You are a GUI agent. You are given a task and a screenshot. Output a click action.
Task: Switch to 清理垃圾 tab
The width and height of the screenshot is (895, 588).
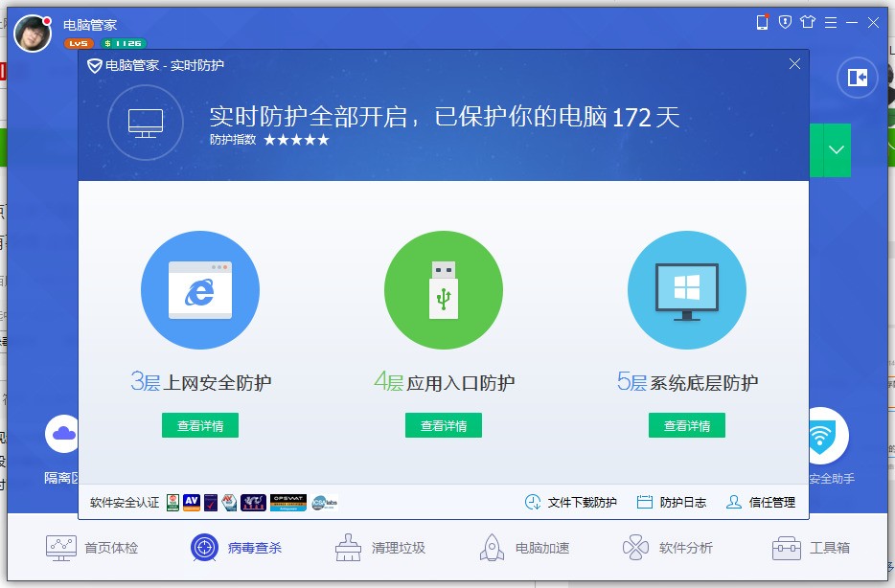tap(380, 548)
